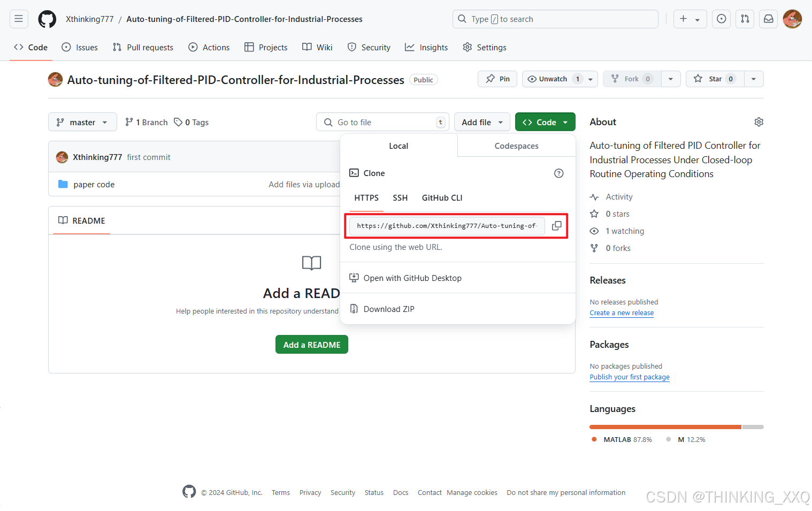Pin this repository to profile
Viewport: 812px width, 511px height.
click(497, 79)
